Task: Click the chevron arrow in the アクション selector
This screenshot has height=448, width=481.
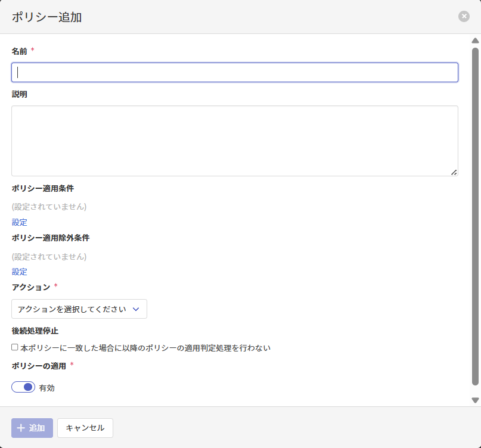Action: pyautogui.click(x=136, y=309)
